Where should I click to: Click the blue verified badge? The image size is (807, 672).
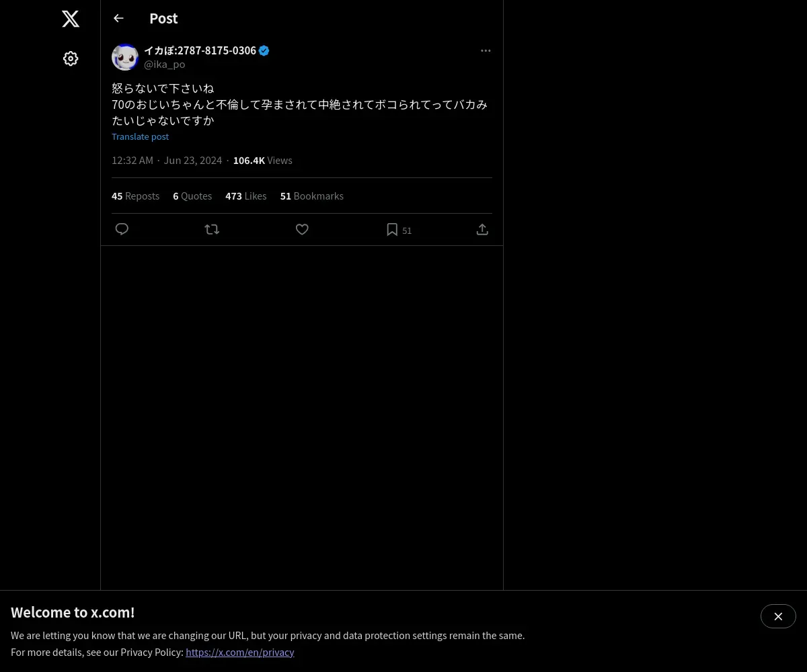click(264, 50)
